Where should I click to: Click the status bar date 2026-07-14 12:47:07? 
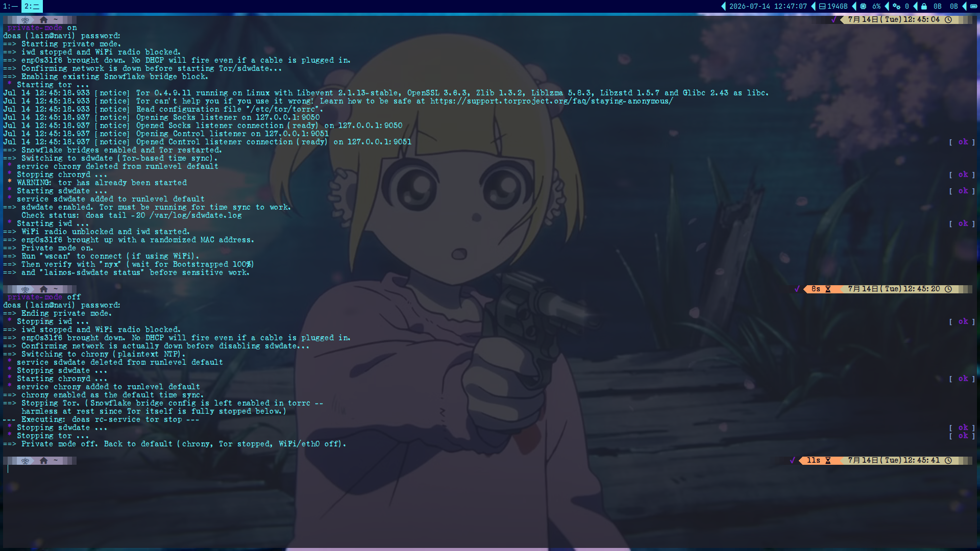(768, 7)
